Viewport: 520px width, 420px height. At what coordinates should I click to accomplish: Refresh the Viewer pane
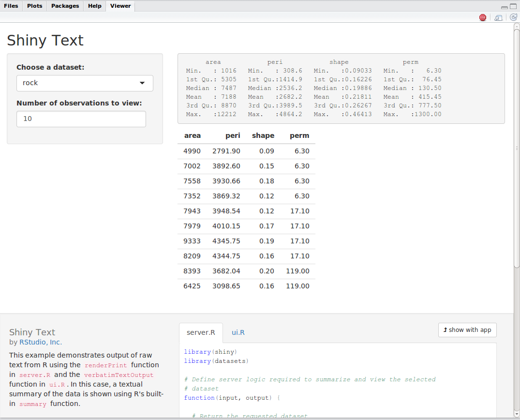point(513,17)
